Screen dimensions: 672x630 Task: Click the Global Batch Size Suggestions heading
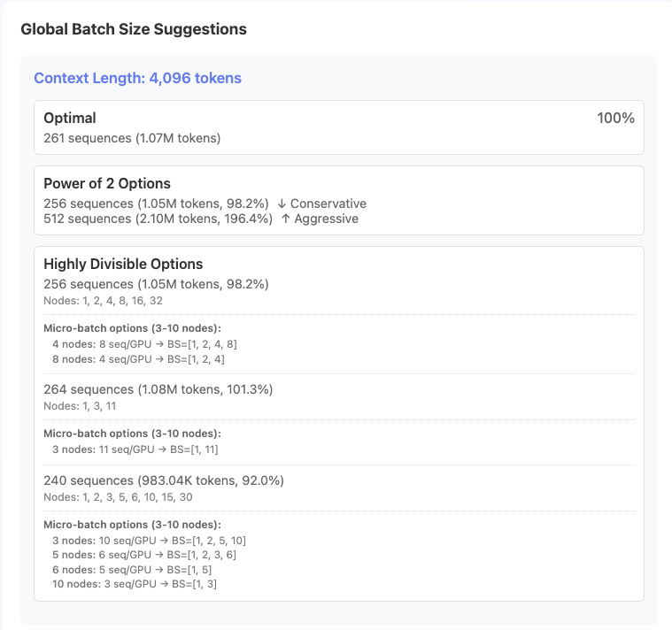click(x=133, y=29)
